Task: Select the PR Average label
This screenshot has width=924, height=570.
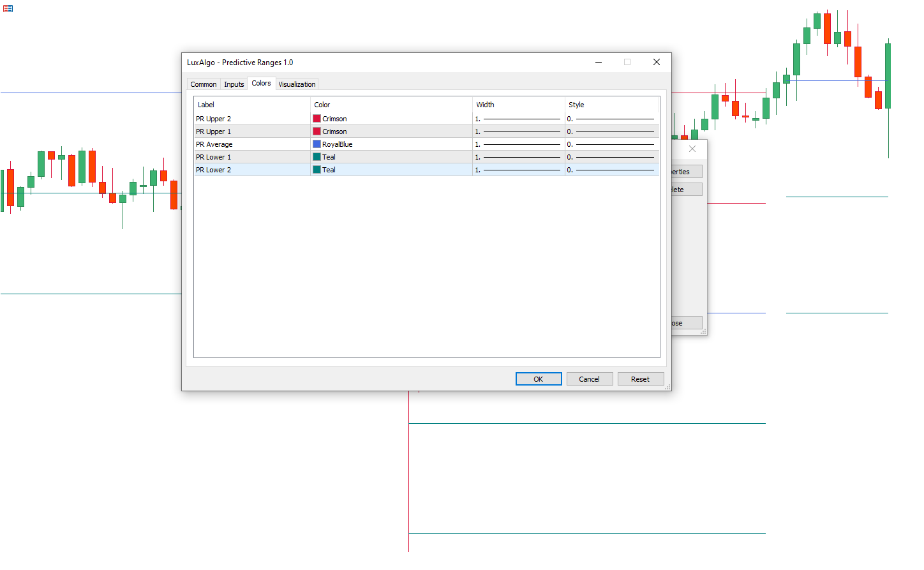Action: [x=214, y=144]
